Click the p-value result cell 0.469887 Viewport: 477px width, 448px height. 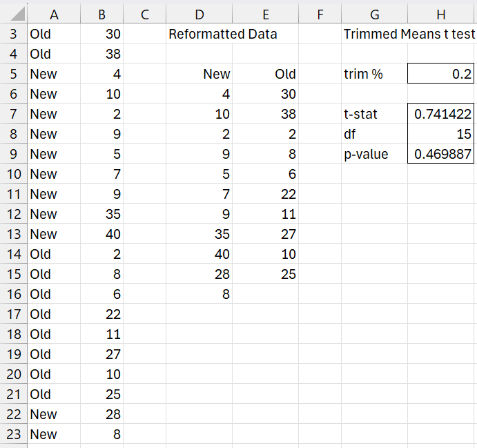441,154
